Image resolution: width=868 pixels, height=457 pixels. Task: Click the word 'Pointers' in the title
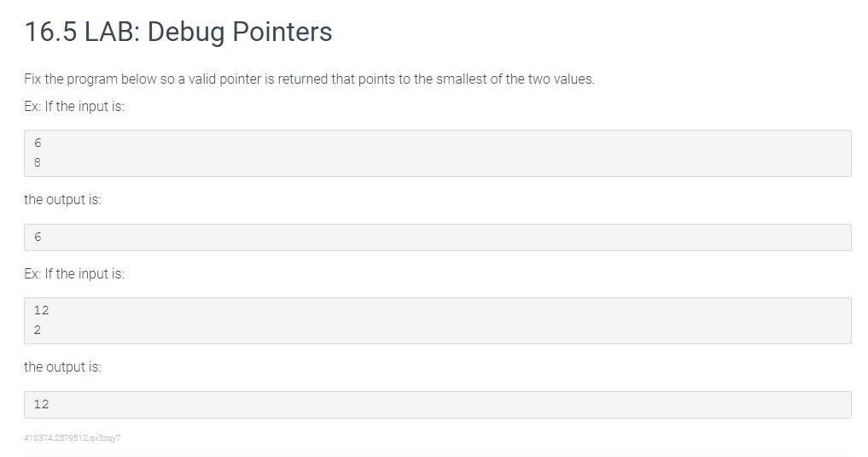[x=283, y=32]
